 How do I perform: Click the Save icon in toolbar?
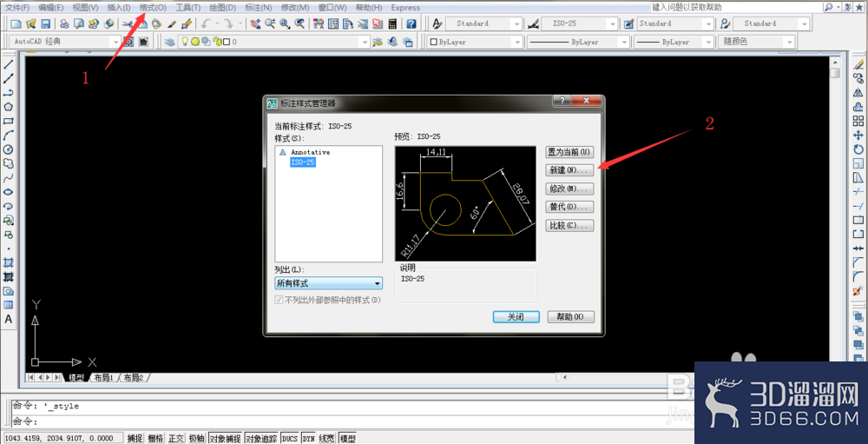pos(45,23)
